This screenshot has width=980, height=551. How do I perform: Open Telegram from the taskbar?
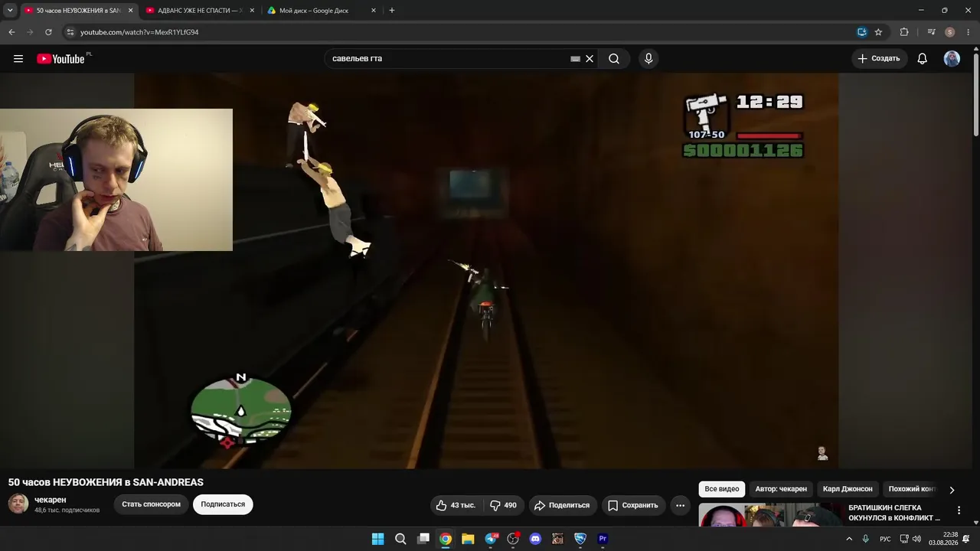[491, 539]
